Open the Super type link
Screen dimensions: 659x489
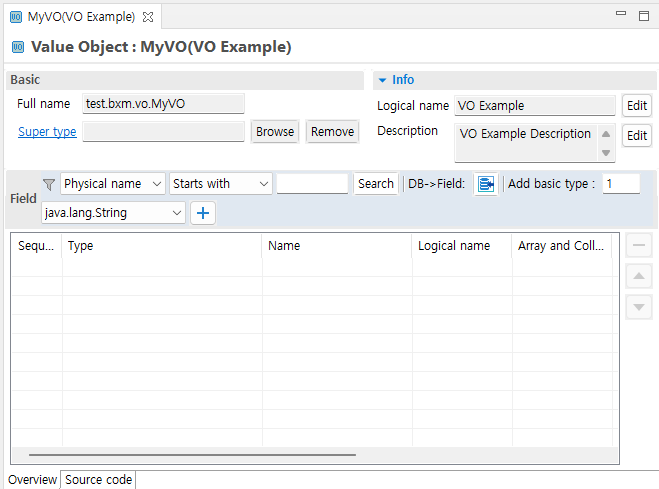click(47, 132)
